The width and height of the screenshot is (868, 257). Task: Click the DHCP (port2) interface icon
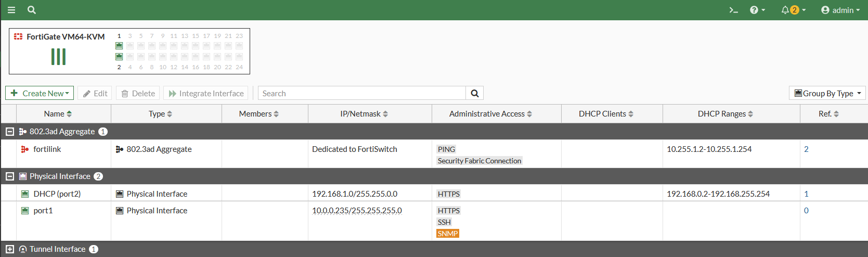click(x=24, y=194)
